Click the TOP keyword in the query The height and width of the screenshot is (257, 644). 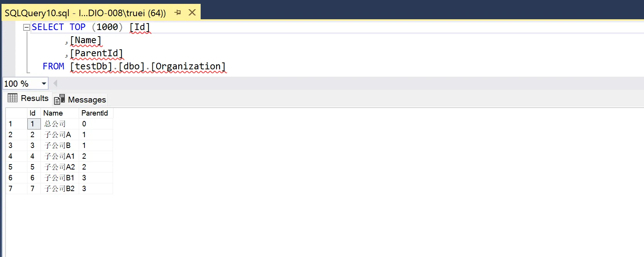point(78,27)
